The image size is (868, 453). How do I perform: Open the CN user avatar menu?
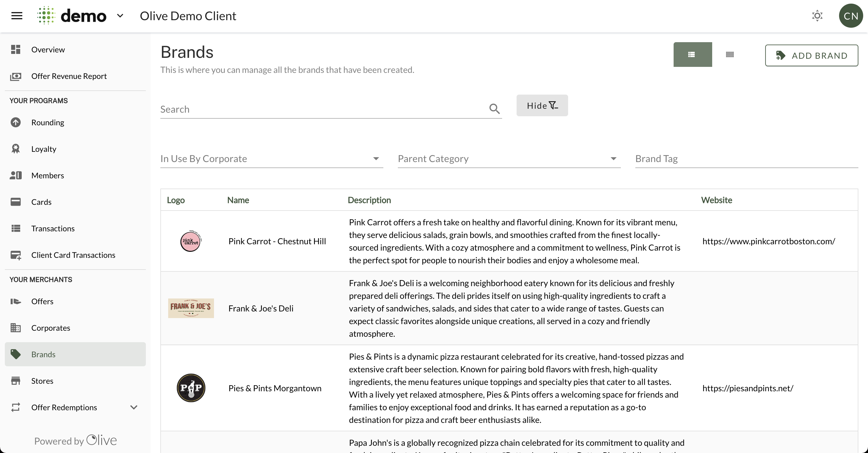851,16
